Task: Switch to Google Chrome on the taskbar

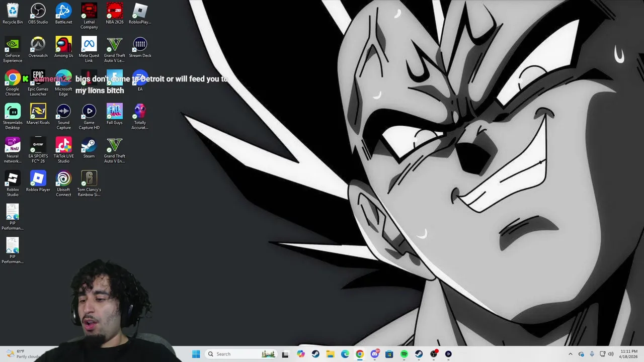Action: click(x=360, y=354)
